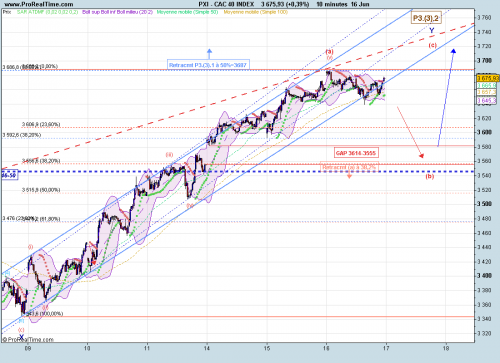
Task: Click date '10' on the time axis
Action: click(87, 348)
